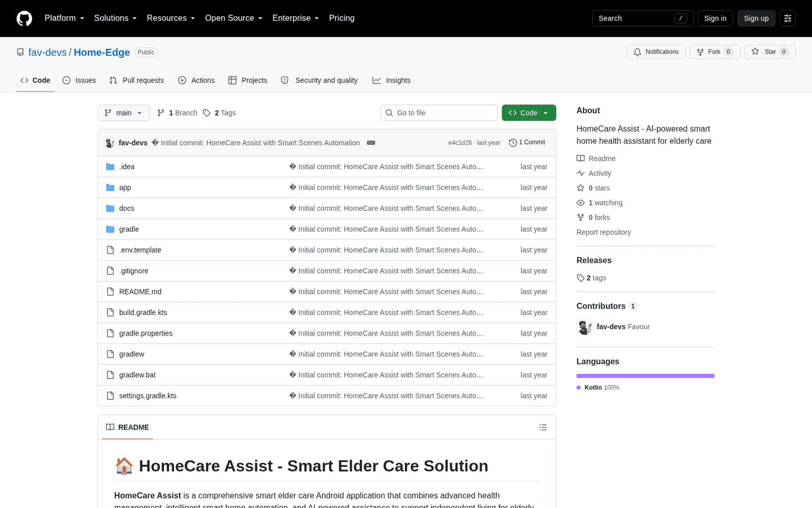Open the README outline icon
Image resolution: width=812 pixels, height=508 pixels.
click(543, 427)
